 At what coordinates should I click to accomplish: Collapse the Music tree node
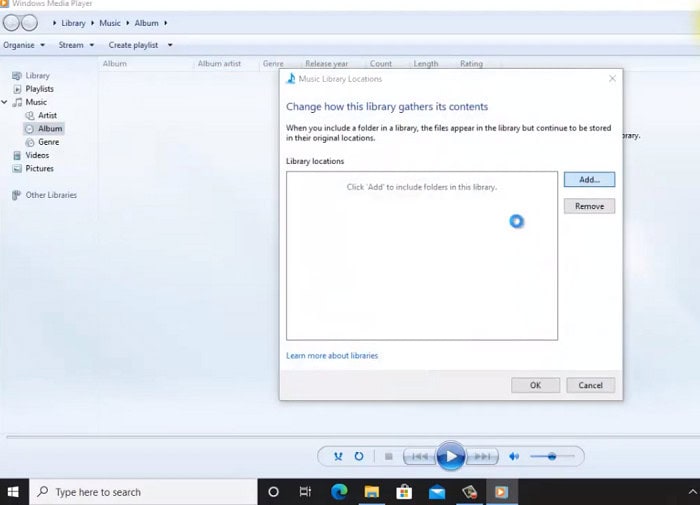[x=4, y=102]
